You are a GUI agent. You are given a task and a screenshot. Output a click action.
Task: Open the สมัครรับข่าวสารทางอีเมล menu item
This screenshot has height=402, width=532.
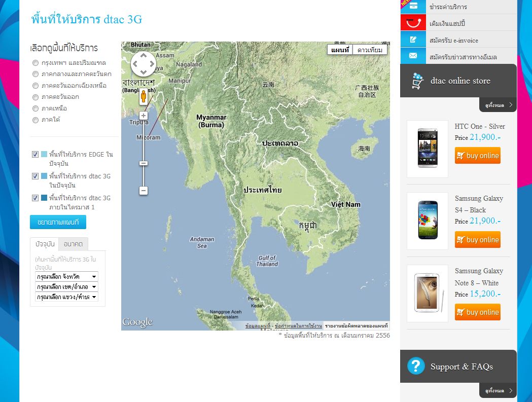[x=458, y=56]
